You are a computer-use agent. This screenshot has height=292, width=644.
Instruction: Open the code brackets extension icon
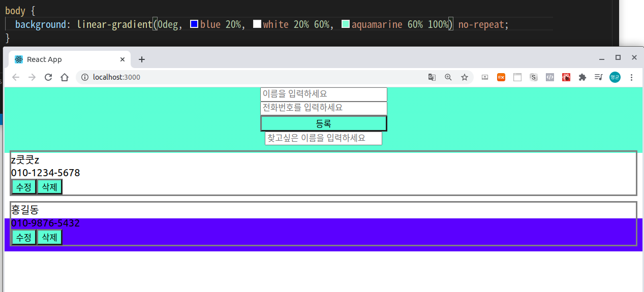[x=550, y=77]
